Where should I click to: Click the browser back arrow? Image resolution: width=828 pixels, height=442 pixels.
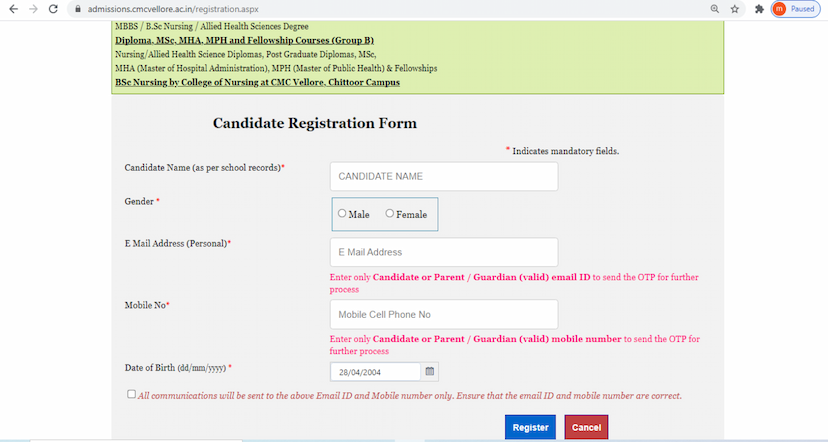(x=12, y=8)
